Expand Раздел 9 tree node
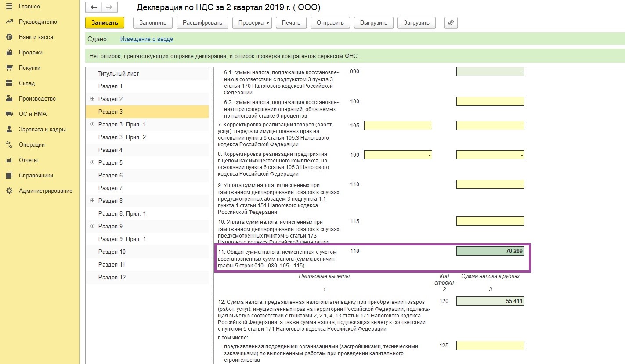 pyautogui.click(x=92, y=226)
